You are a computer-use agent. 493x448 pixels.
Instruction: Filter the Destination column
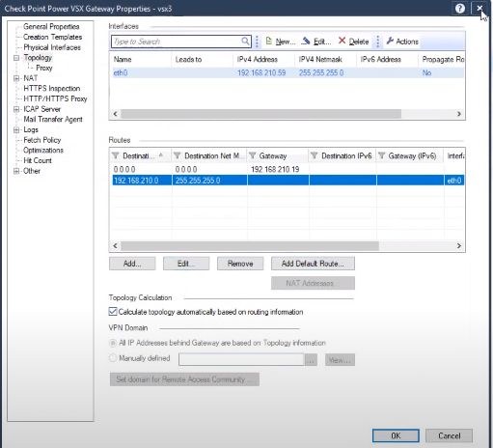click(116, 155)
